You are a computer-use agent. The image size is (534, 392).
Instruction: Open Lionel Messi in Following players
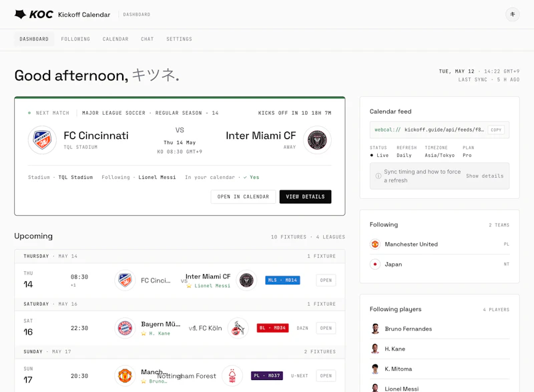pos(440,387)
